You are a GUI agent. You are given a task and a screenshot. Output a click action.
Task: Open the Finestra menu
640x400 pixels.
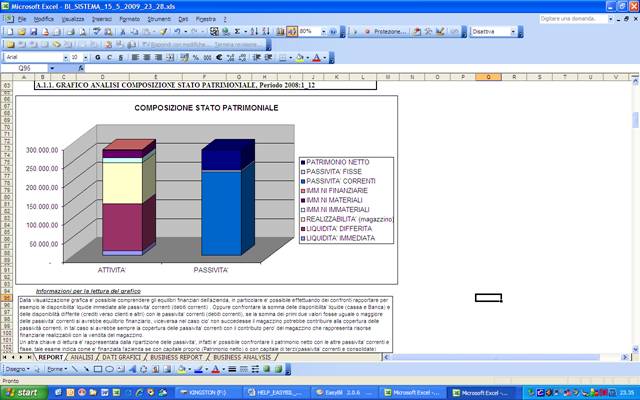(206, 19)
